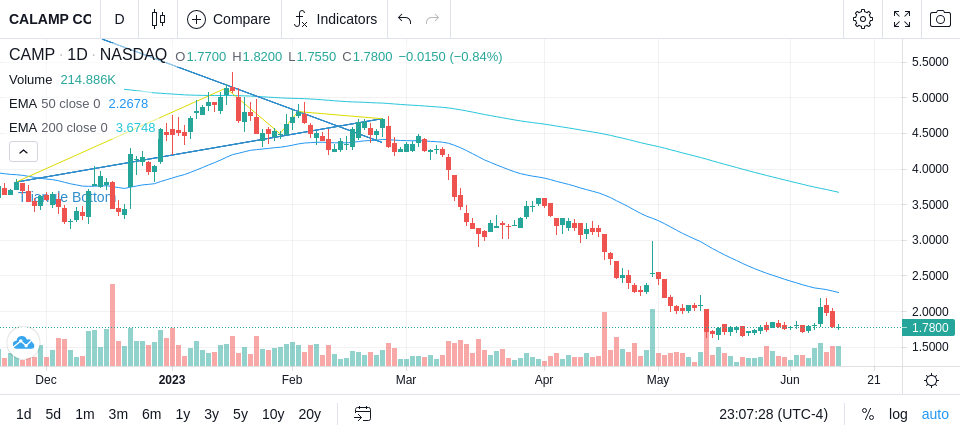This screenshot has height=433, width=960.
Task: Undo the last chart action
Action: tap(404, 19)
